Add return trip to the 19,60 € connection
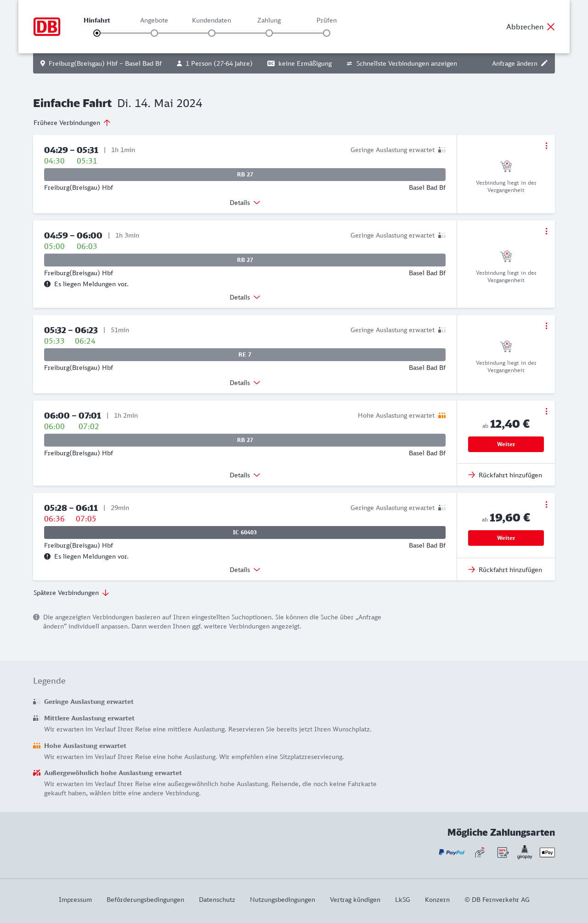The image size is (588, 923). pos(505,570)
